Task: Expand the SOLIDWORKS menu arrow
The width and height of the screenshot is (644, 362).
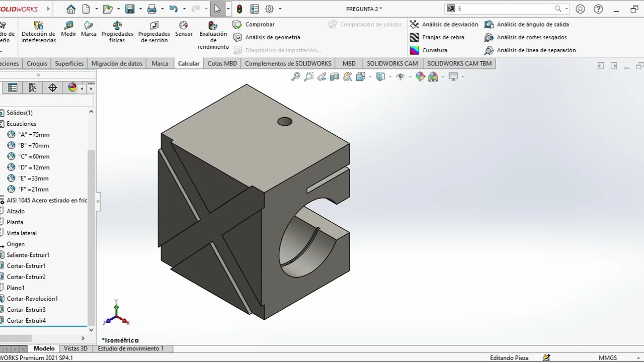Action: click(49, 9)
